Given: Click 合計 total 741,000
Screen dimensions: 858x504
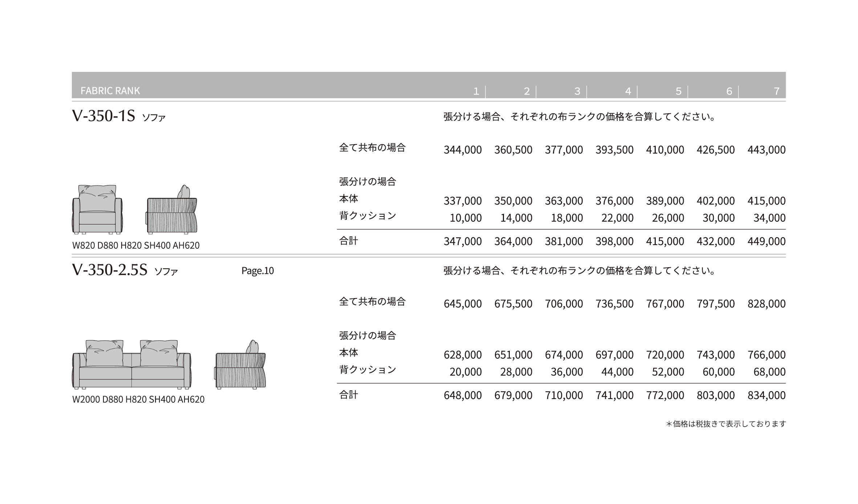Looking at the screenshot, I should (x=614, y=395).
